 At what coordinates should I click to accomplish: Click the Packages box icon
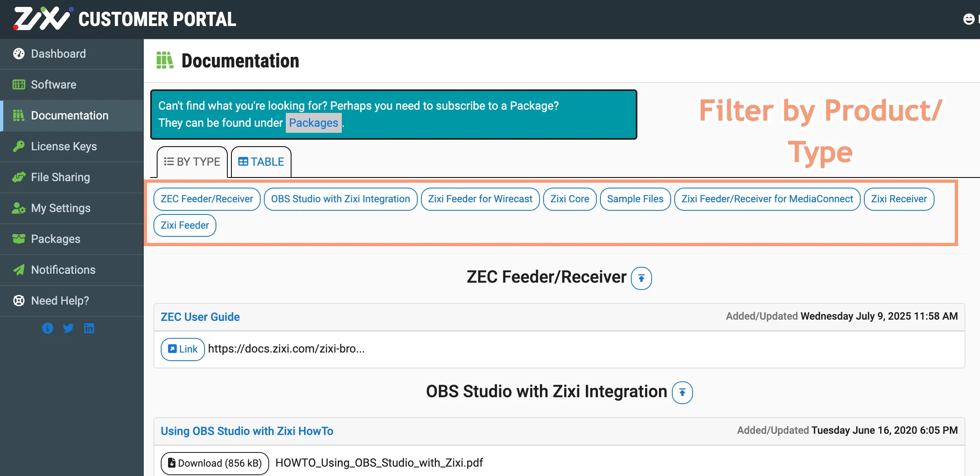pos(19,239)
